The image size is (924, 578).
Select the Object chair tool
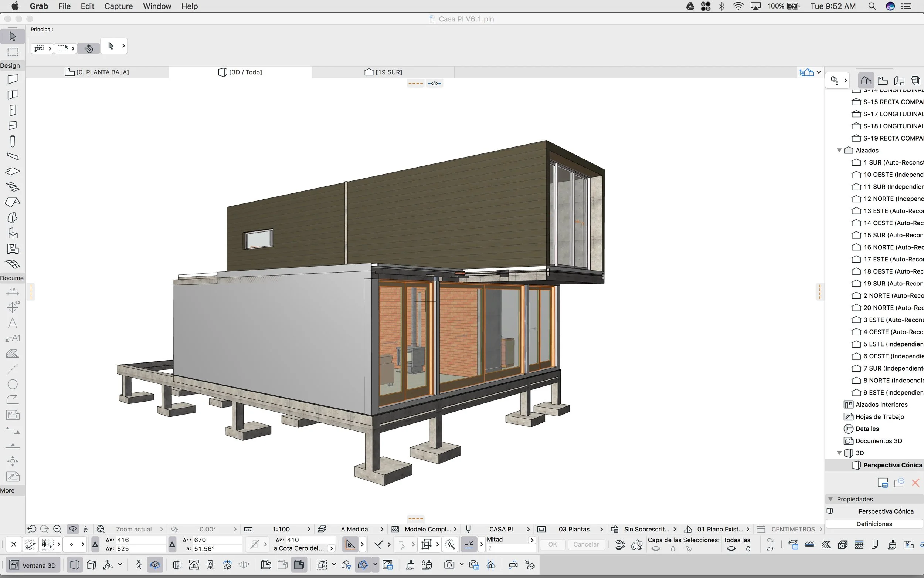(13, 233)
